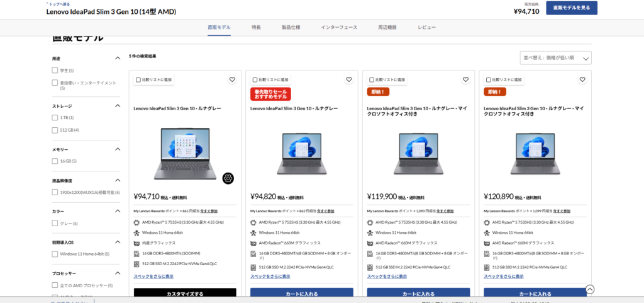Click the Windows icon on the ¥94,820 card
644x303 pixels.
pos(253,232)
